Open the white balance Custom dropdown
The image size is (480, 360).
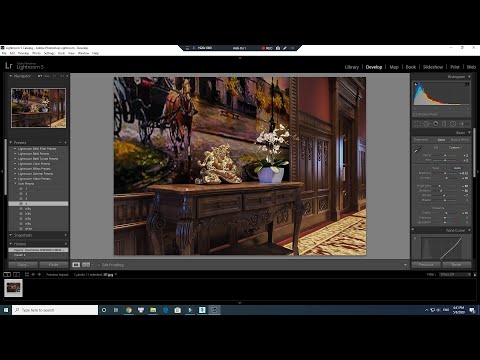(x=456, y=148)
